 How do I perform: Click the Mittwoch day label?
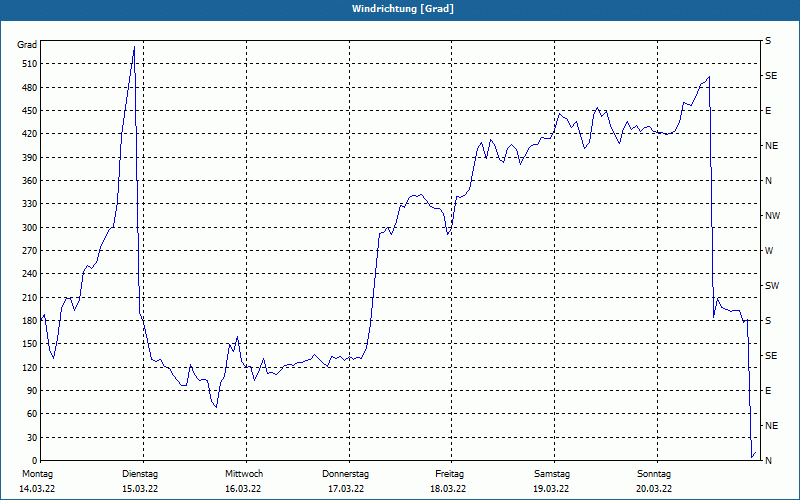(x=244, y=474)
